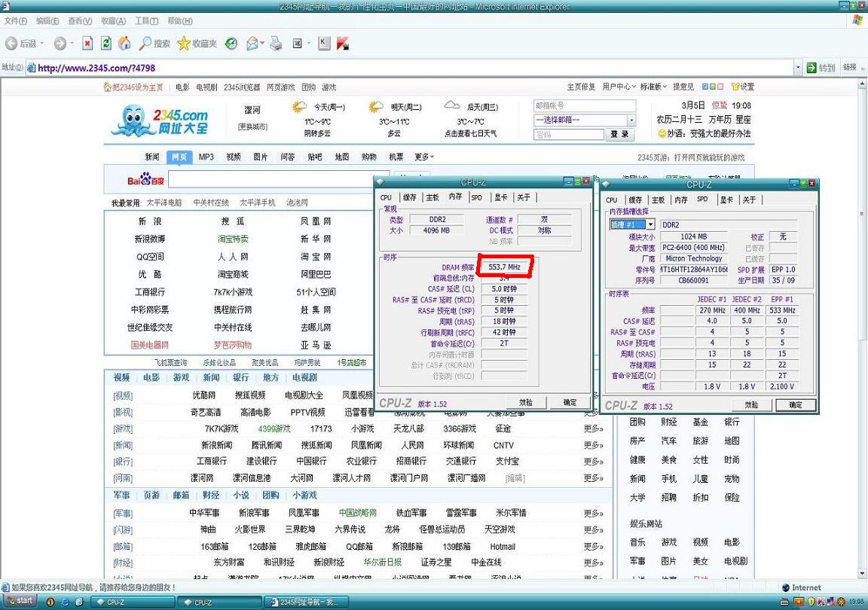Open the 编辑(E) menu
The width and height of the screenshot is (868, 610).
(47, 20)
